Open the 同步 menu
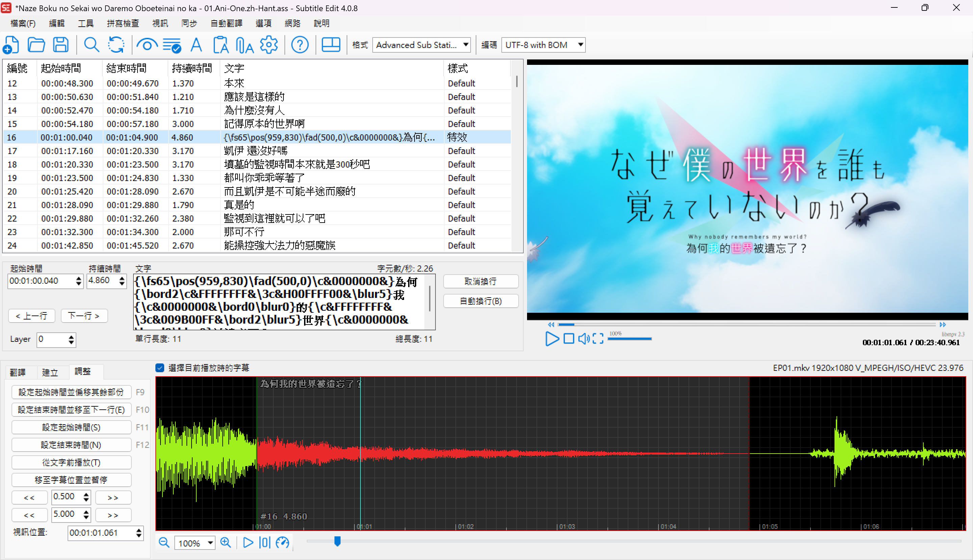Viewport: 973px width, 560px height. click(x=189, y=23)
